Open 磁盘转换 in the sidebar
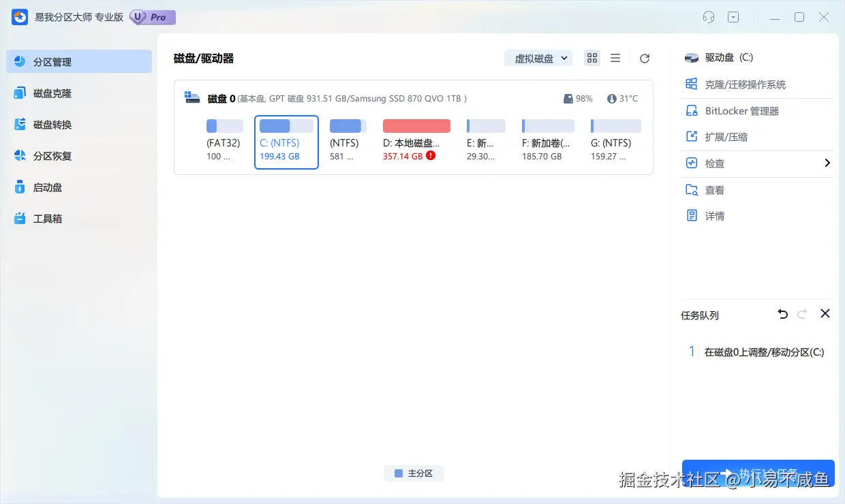Screen dimensions: 845x504 point(79,125)
